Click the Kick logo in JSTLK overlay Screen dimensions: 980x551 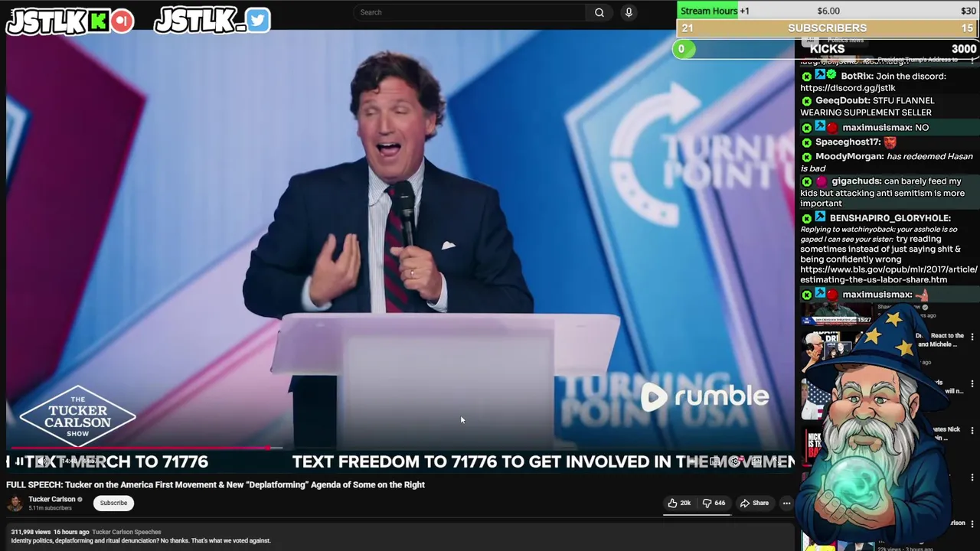[x=99, y=21]
